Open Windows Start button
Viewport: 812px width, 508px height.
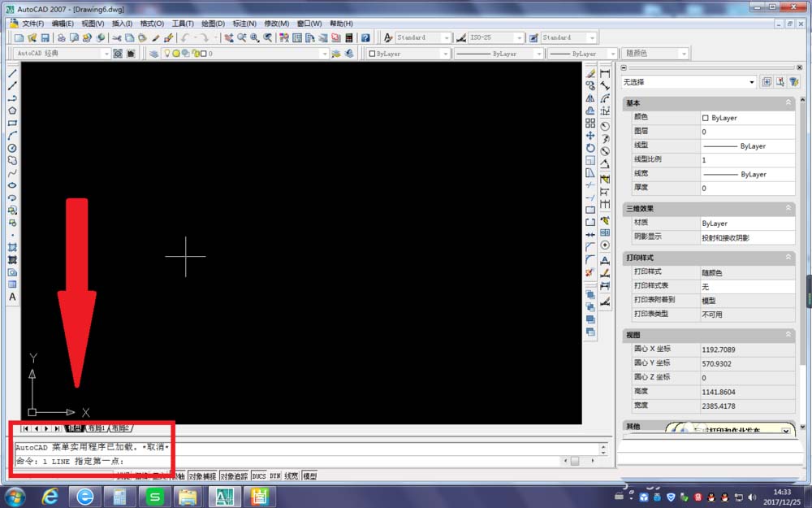tap(15, 497)
